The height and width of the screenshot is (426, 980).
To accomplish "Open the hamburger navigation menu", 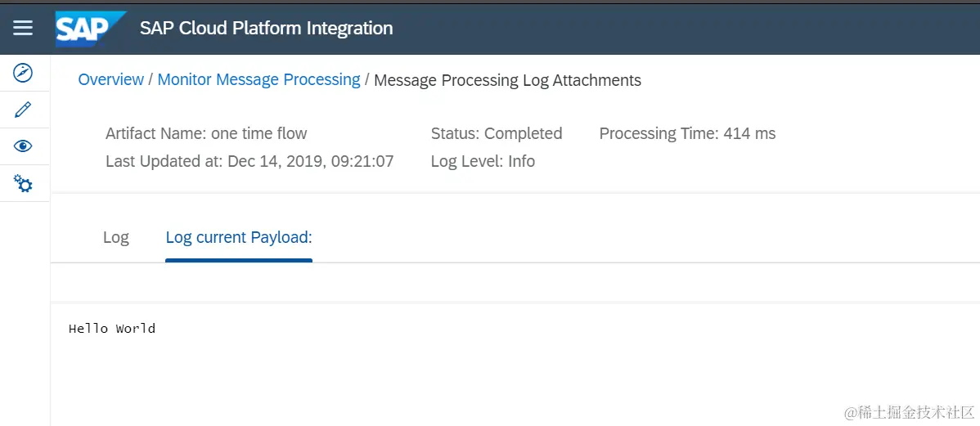I will point(23,28).
